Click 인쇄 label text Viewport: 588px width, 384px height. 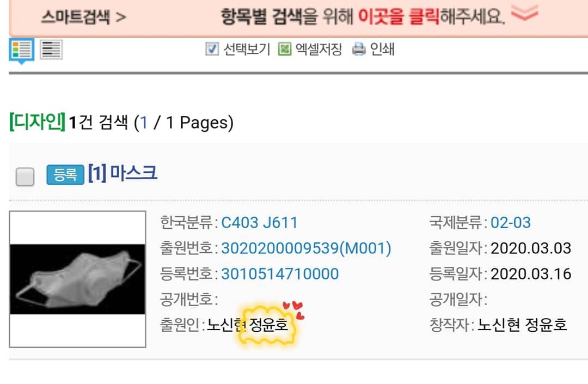[382, 49]
